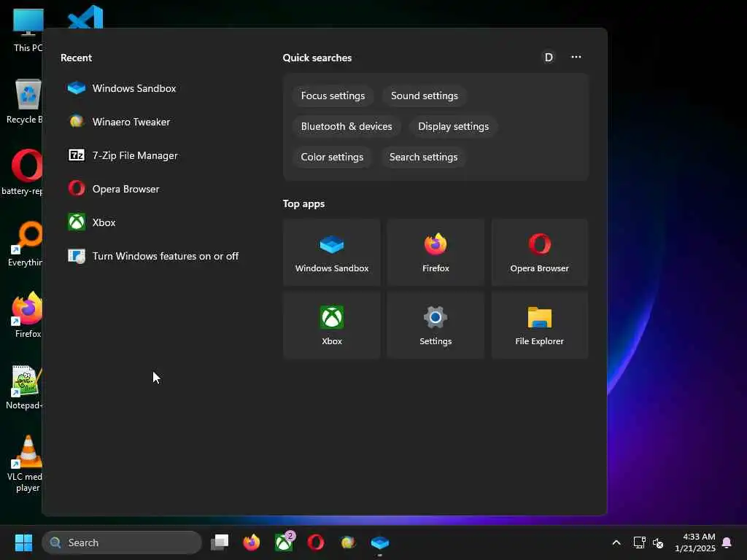Screen dimensions: 747x560
Task: Open Opera from the taskbar
Action: [x=316, y=542]
